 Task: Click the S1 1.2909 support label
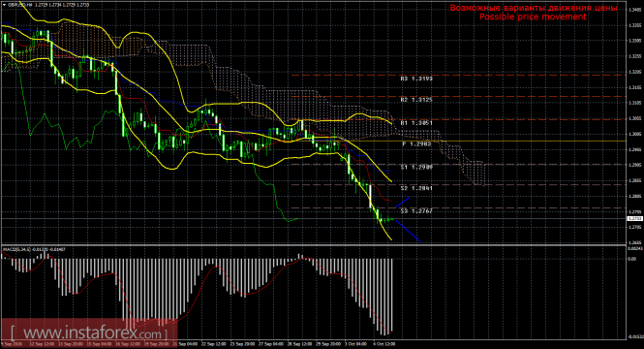416,167
